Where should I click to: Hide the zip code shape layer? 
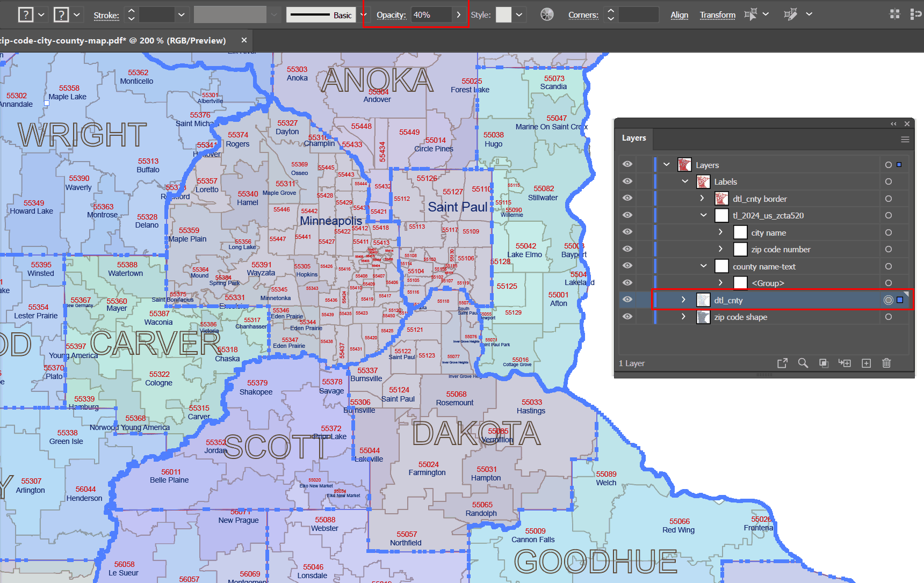click(x=627, y=317)
